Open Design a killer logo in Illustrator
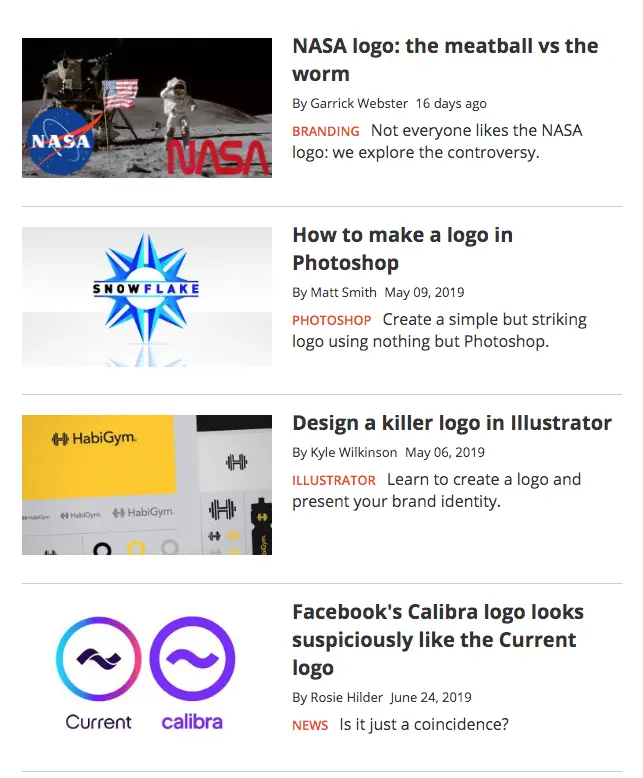The image size is (643, 778). point(452,423)
